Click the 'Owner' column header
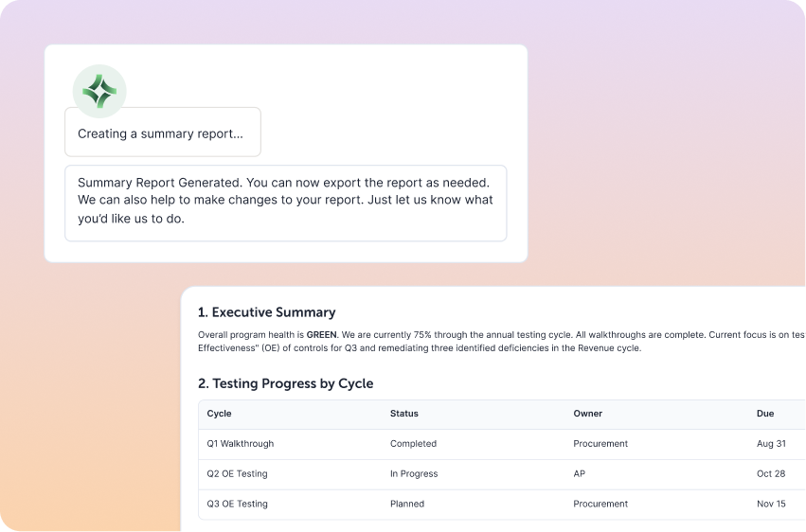 [587, 414]
